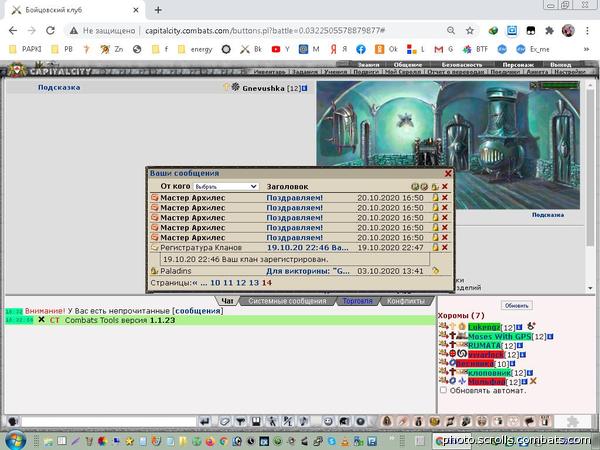Bookmark this page with star icon
The width and height of the screenshot is (600, 450).
coord(470,31)
